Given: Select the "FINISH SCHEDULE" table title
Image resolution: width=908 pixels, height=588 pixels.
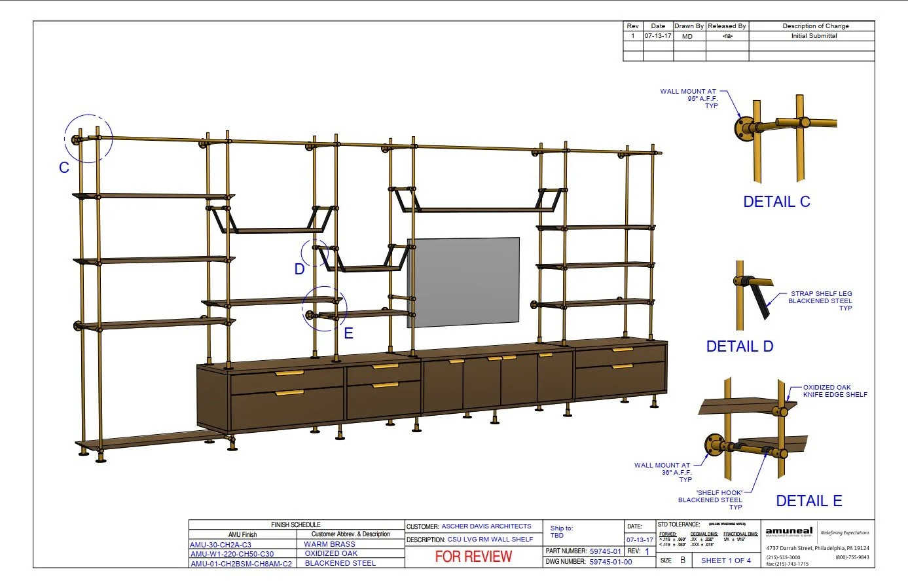Looking at the screenshot, I should point(296,524).
